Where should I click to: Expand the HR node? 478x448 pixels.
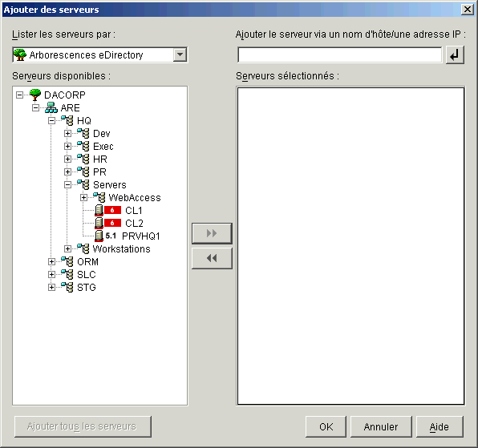click(67, 159)
